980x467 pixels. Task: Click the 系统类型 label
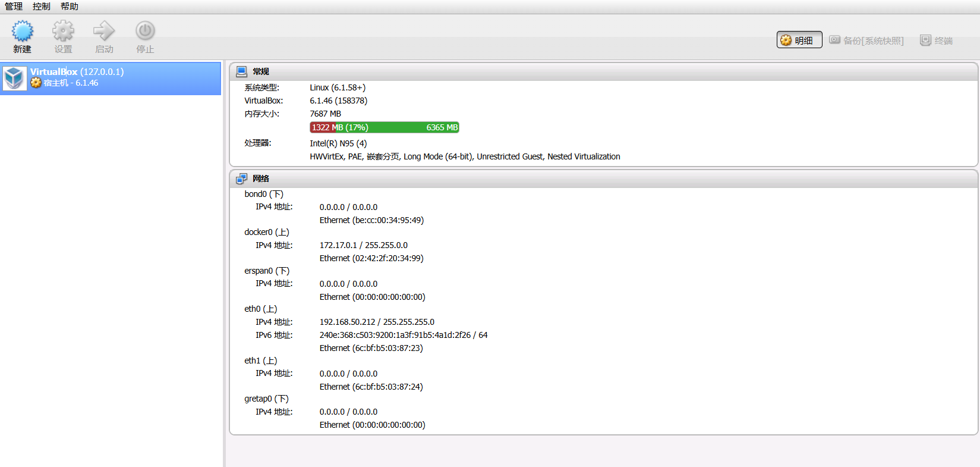(x=261, y=87)
